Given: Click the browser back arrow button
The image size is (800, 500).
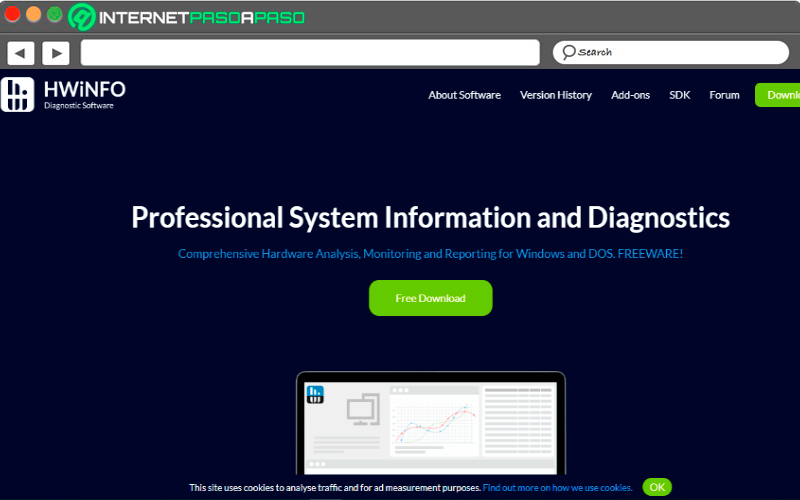Looking at the screenshot, I should point(20,53).
